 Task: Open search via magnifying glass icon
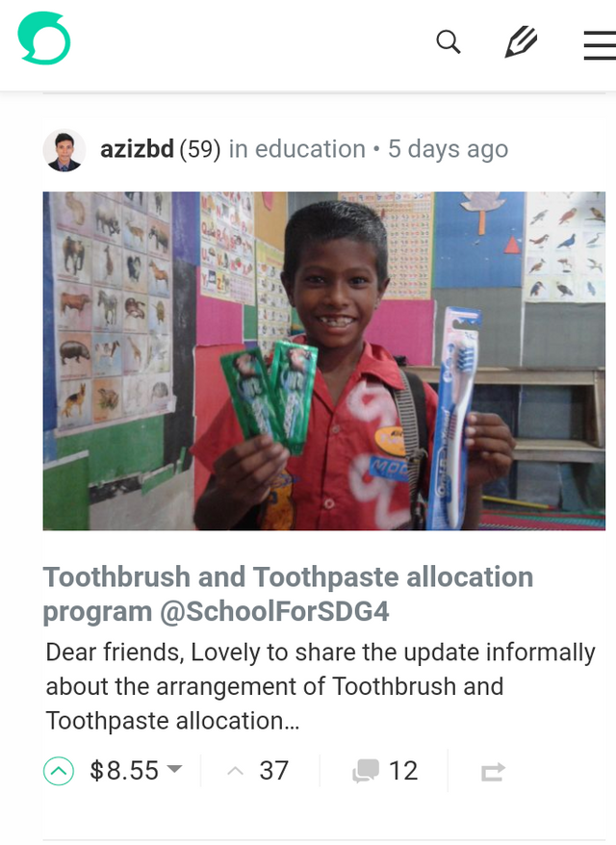click(x=449, y=42)
